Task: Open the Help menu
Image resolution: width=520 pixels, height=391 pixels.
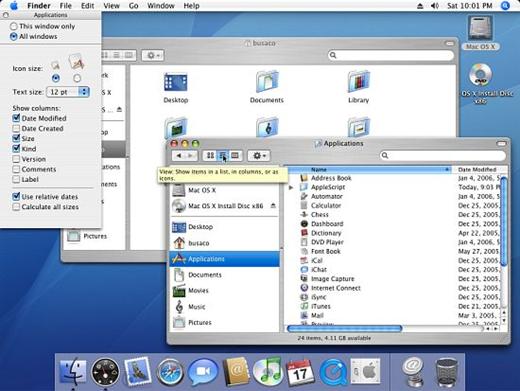Action: (191, 6)
